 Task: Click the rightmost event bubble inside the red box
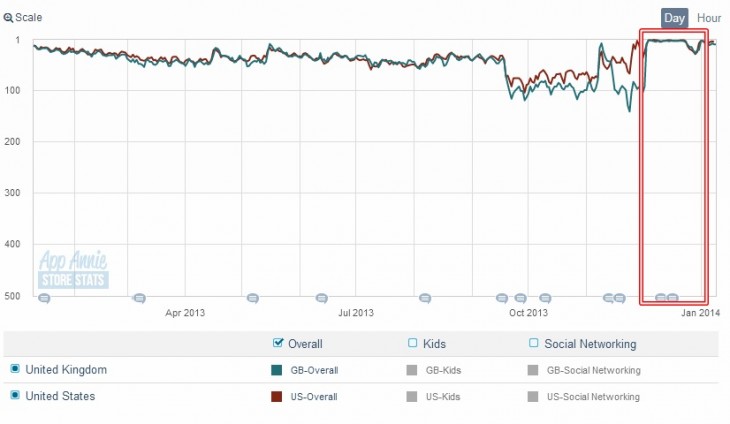point(673,298)
